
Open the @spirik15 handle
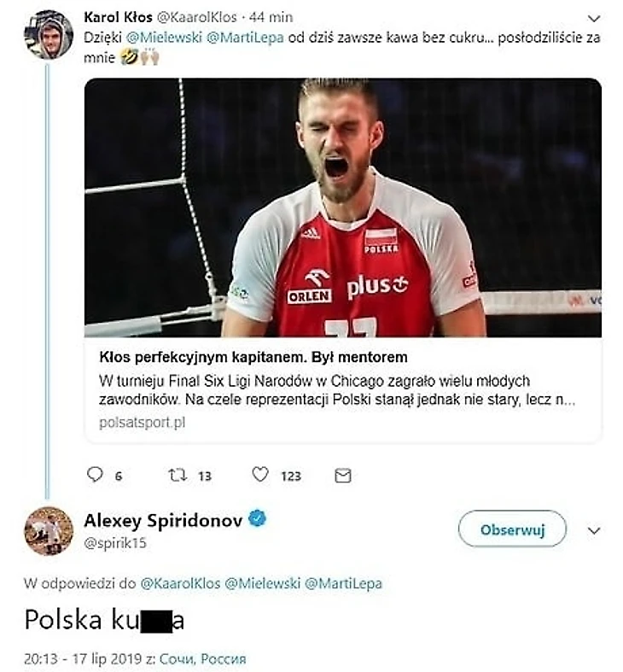pos(114,541)
